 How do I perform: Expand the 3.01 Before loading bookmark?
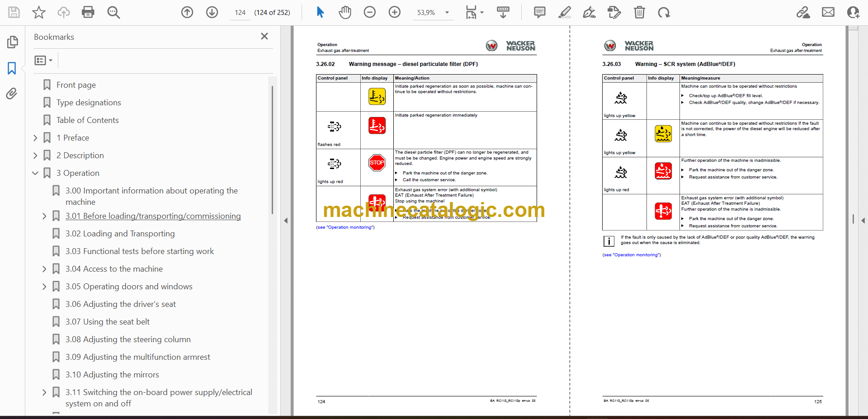click(44, 216)
